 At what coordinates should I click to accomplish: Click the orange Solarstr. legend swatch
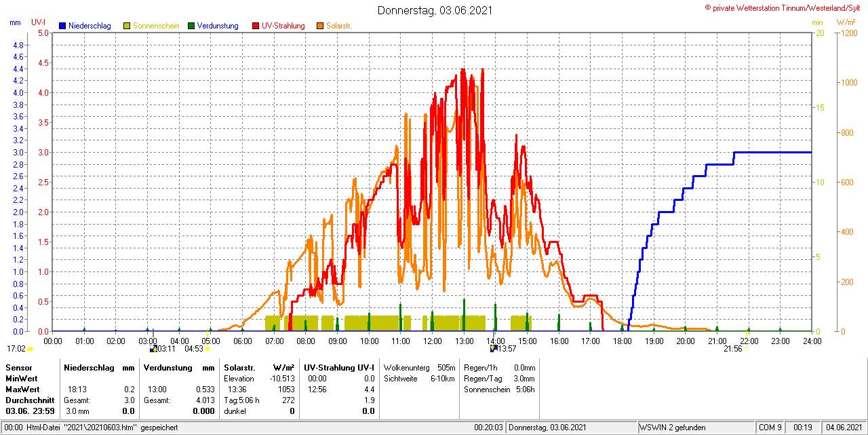pyautogui.click(x=320, y=26)
